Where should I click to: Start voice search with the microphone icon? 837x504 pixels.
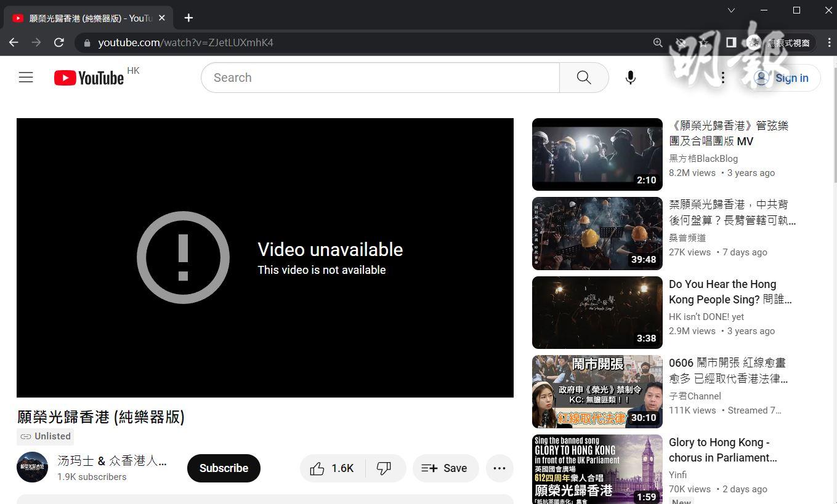tap(630, 78)
